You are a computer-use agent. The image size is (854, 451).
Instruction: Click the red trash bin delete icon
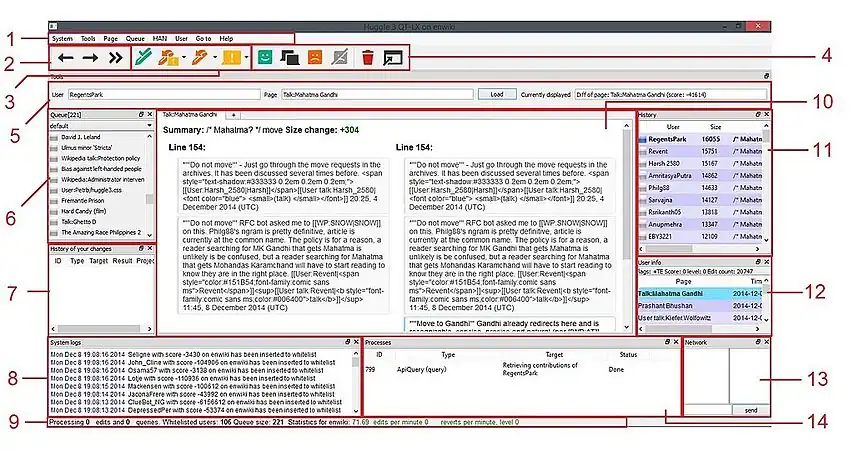[x=368, y=57]
